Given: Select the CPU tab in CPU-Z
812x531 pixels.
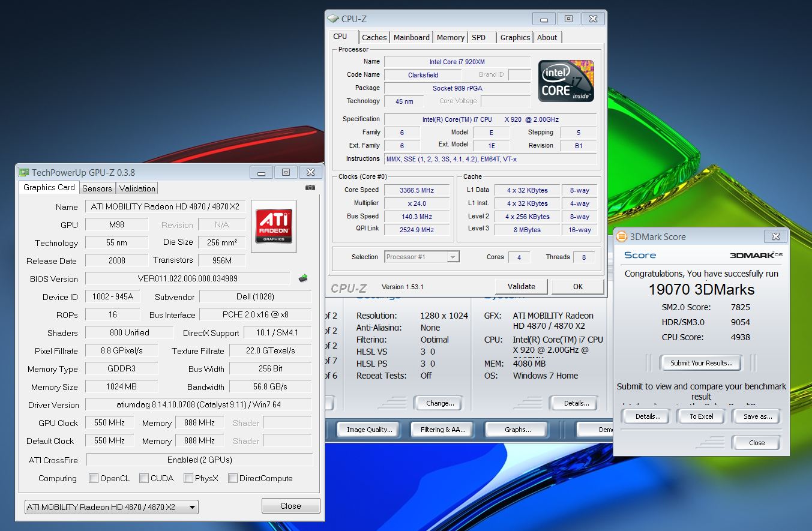Looking at the screenshot, I should [340, 36].
